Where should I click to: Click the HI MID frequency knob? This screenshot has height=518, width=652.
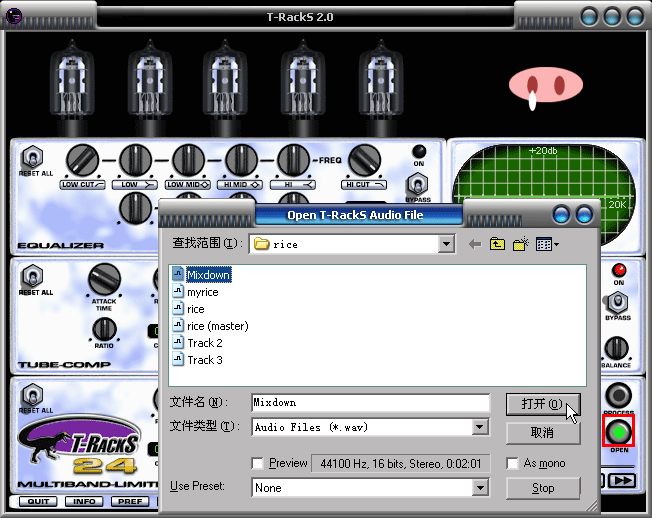click(x=241, y=160)
